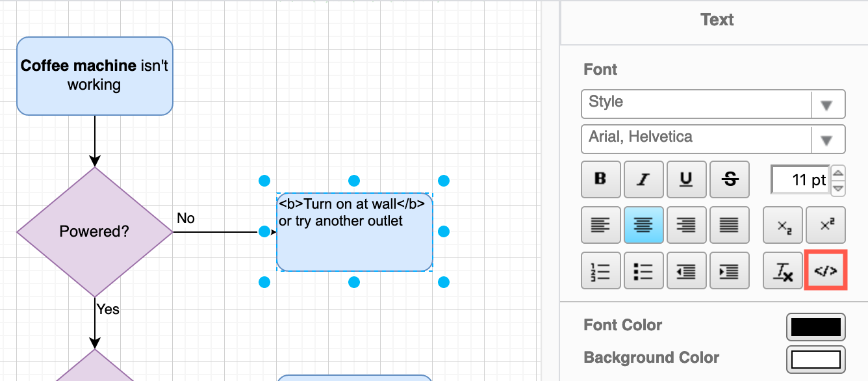Image resolution: width=868 pixels, height=381 pixels.
Task: Enable left text alignment
Action: 600,224
